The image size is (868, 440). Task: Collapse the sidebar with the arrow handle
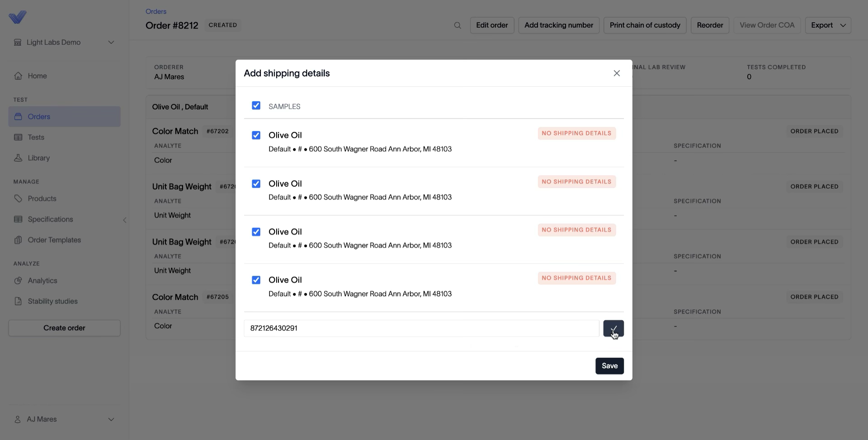[x=125, y=220]
